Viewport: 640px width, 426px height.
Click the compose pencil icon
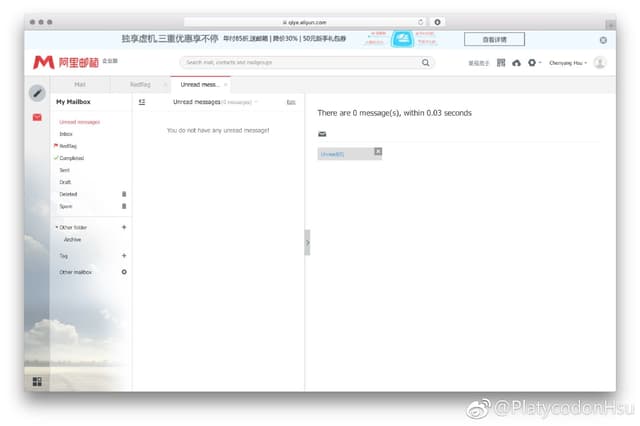37,93
